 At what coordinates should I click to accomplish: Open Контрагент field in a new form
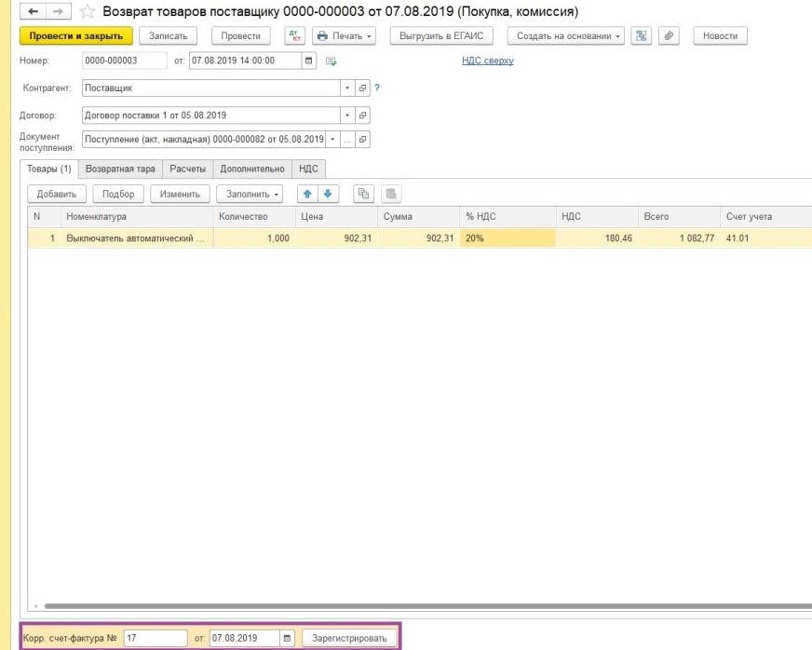point(363,88)
